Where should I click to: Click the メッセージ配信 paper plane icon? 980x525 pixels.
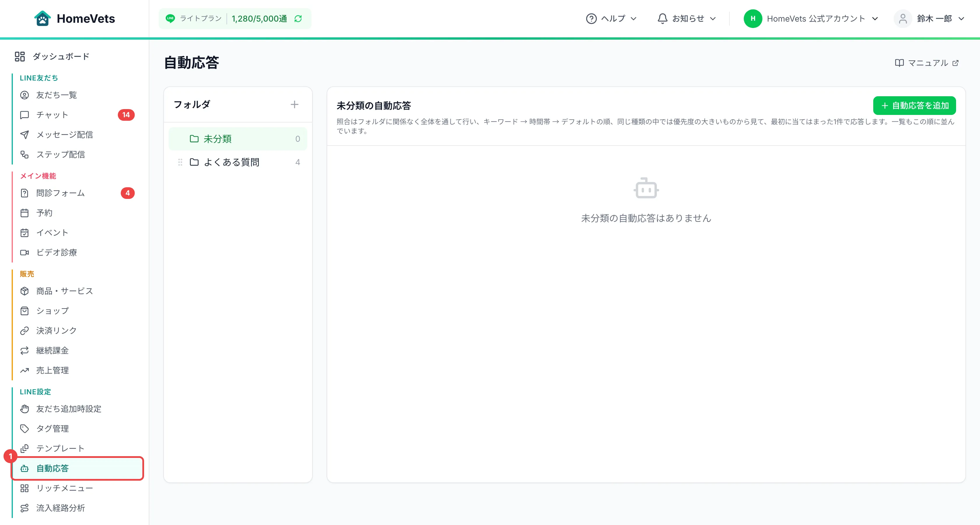(x=24, y=135)
